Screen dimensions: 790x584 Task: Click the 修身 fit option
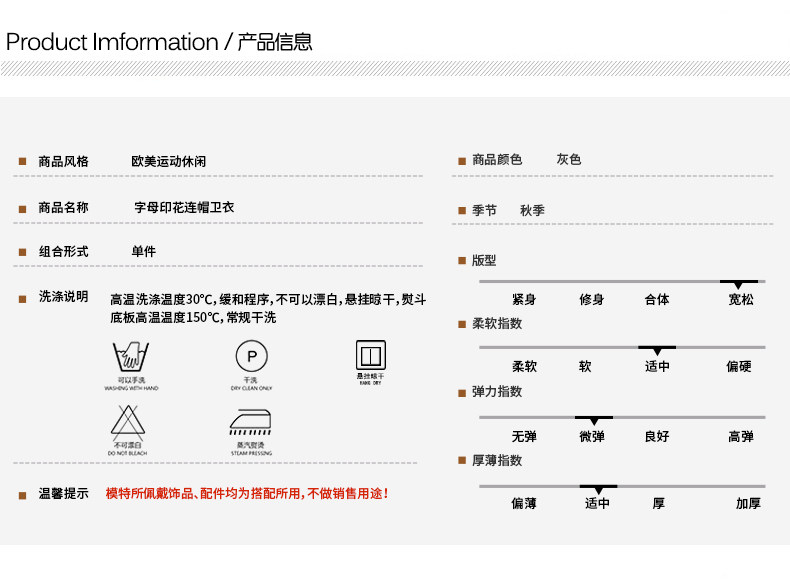point(591,299)
